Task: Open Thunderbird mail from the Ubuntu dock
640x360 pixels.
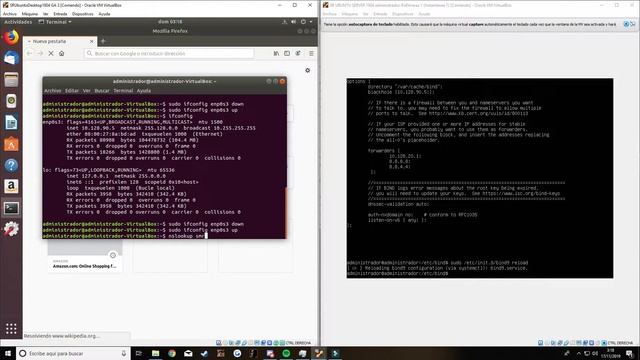Action: point(11,58)
